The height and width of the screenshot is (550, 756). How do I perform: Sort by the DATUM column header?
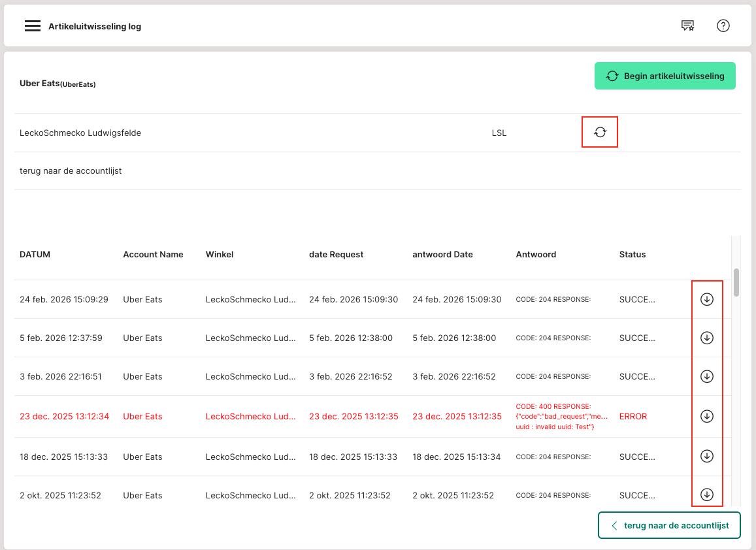[35, 255]
